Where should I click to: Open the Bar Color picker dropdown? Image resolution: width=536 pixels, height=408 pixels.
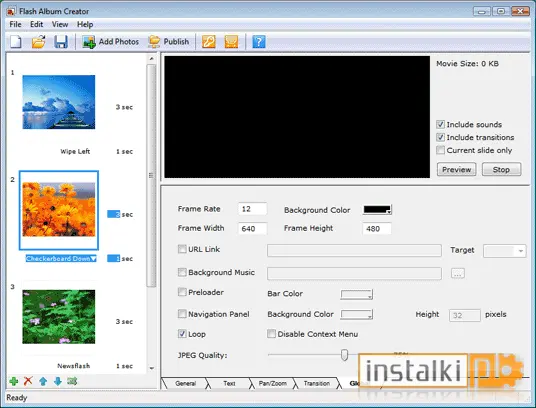point(356,294)
